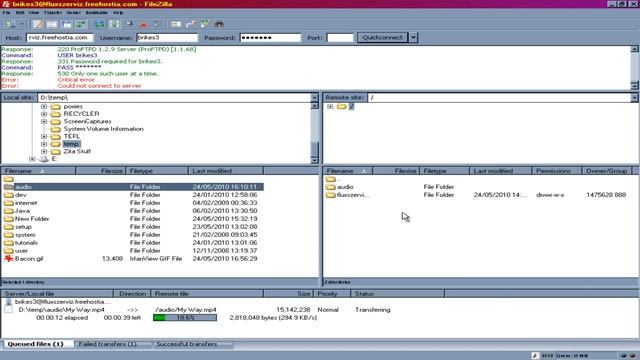Open the Edit menu
This screenshot has width=640, height=360.
(20, 13)
